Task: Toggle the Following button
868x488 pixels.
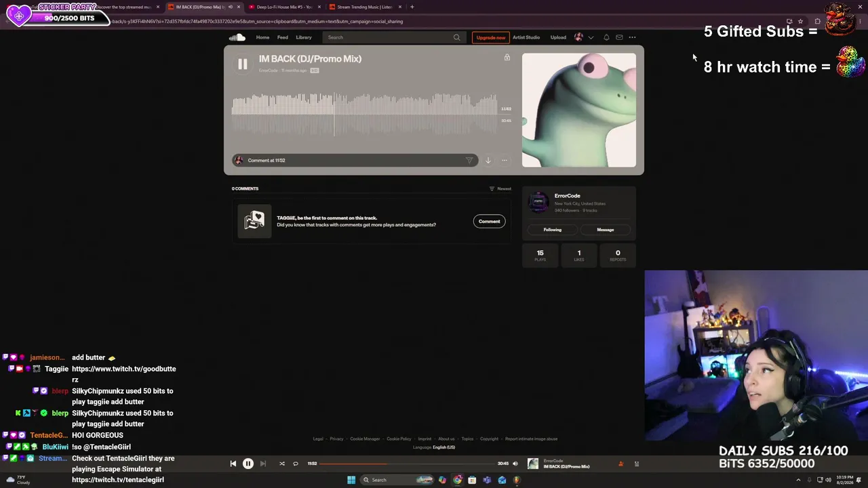Action: click(x=552, y=230)
